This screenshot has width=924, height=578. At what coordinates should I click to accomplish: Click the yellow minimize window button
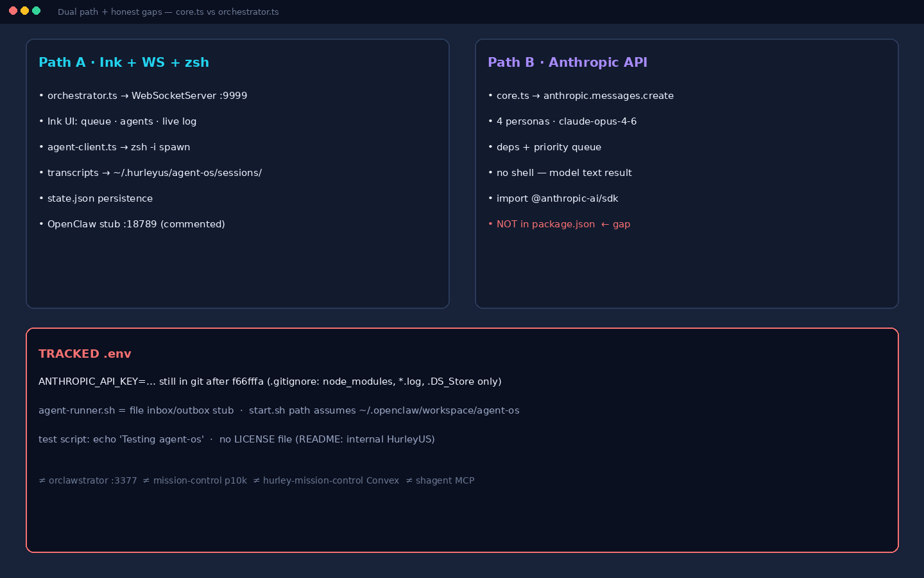(24, 11)
